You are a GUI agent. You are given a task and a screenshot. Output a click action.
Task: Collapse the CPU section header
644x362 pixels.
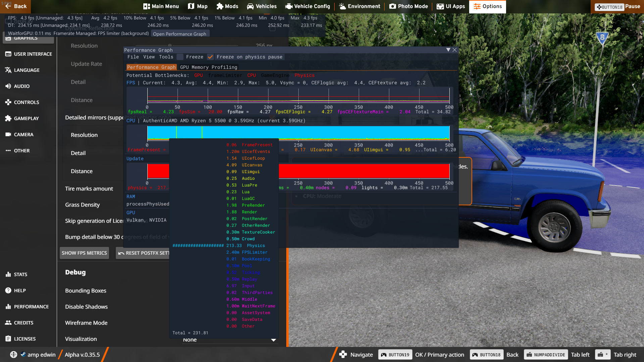click(131, 121)
